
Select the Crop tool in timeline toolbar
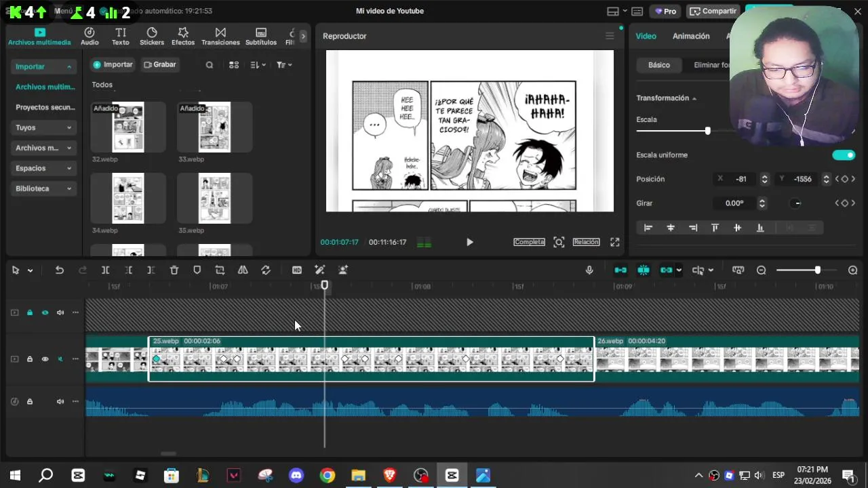pos(220,270)
